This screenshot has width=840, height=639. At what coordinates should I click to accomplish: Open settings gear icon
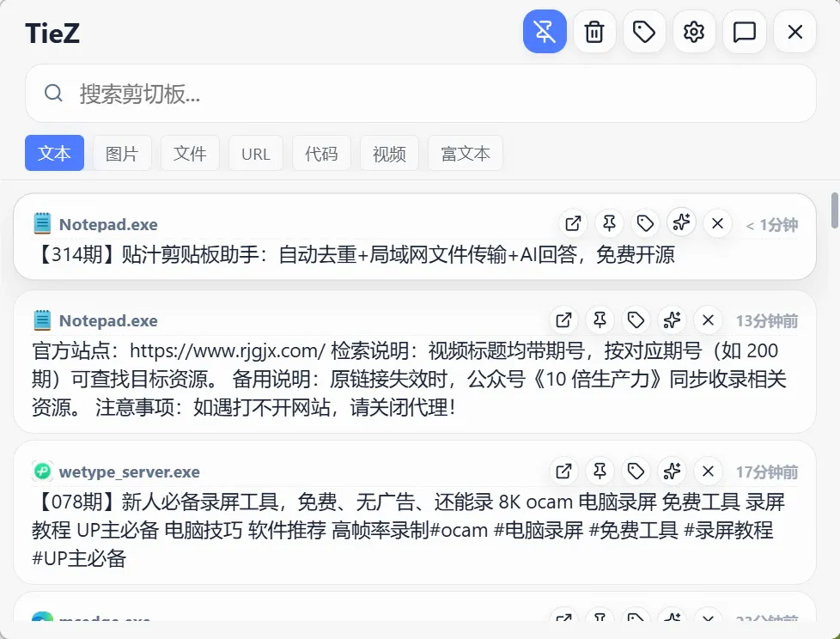pyautogui.click(x=694, y=32)
